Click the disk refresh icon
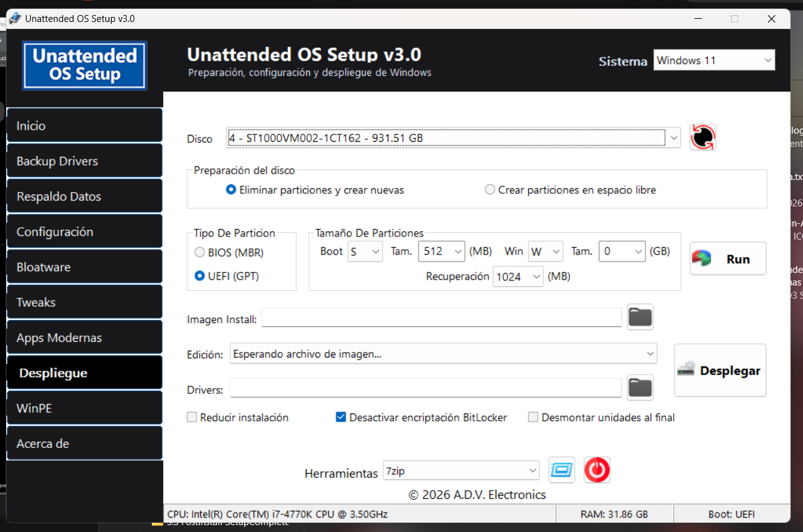 tap(703, 137)
